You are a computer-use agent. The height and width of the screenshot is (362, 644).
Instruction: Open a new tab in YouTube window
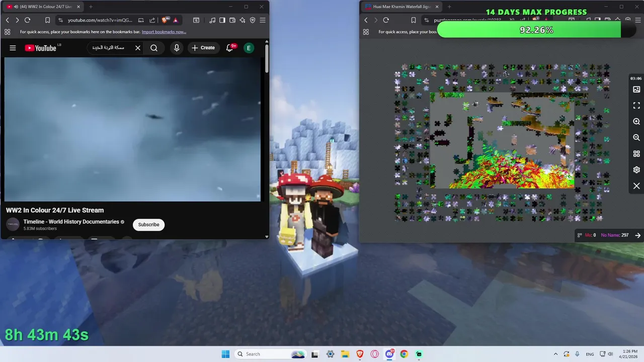tap(91, 7)
